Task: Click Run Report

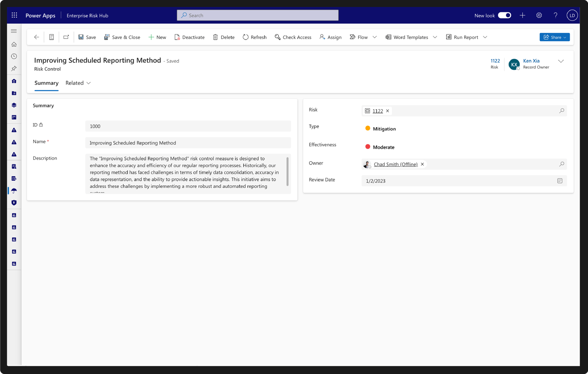Action: (462, 37)
